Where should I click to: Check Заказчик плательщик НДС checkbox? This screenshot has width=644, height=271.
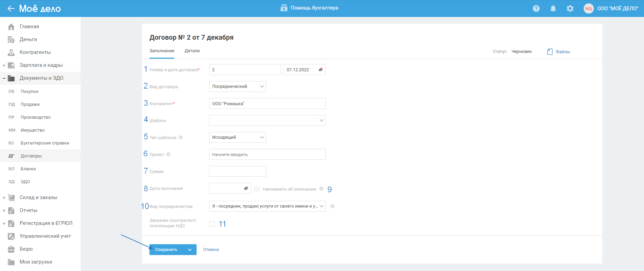coord(212,224)
